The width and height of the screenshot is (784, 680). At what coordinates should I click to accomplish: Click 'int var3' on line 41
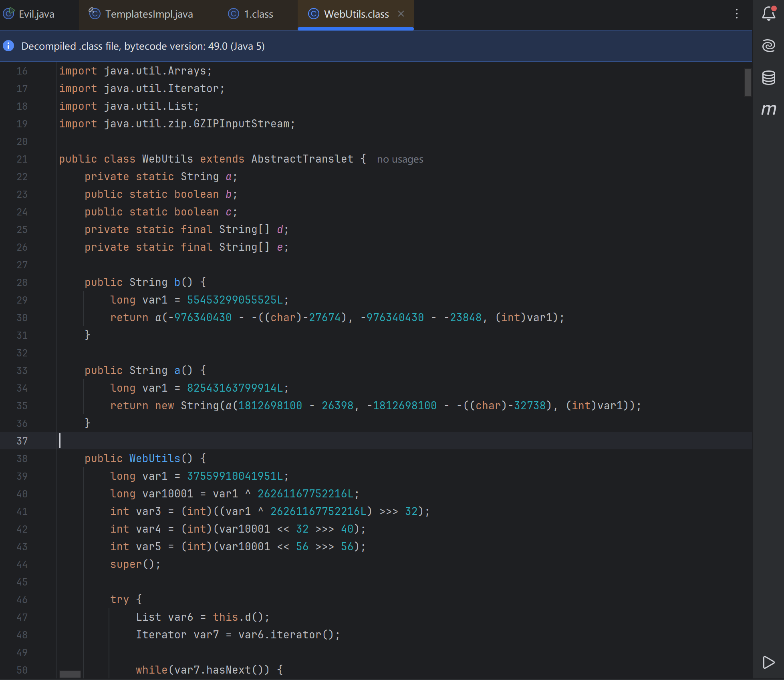click(135, 511)
